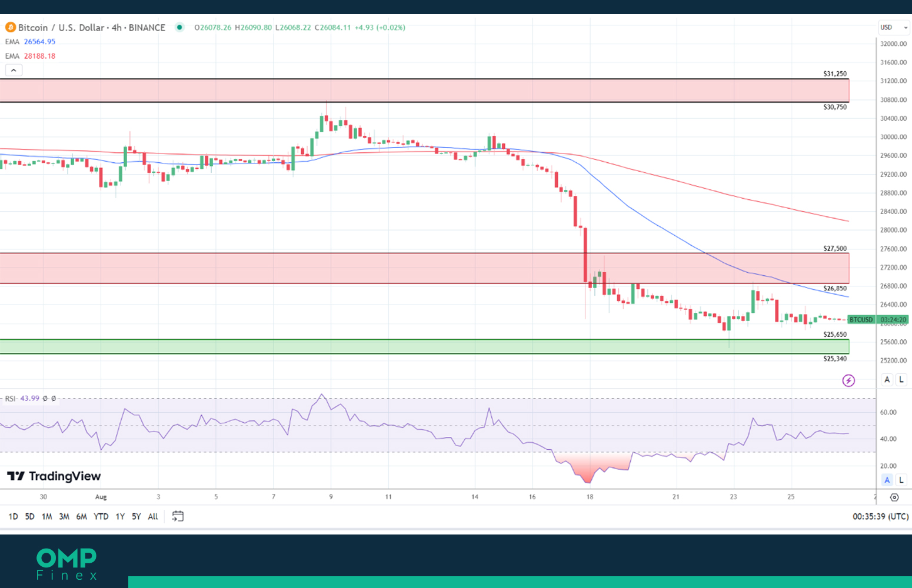The width and height of the screenshot is (912, 588).
Task: Select the YTD date range
Action: [x=101, y=516]
